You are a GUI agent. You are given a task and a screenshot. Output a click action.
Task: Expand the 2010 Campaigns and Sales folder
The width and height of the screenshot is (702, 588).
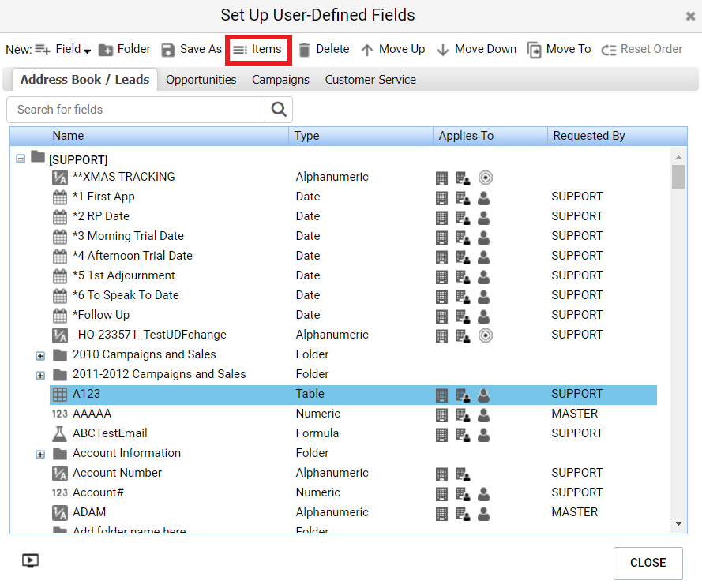click(x=40, y=356)
